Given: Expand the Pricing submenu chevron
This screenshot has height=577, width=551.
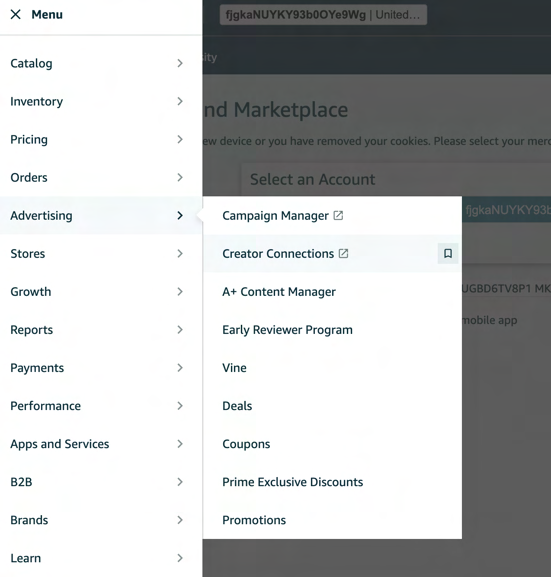Looking at the screenshot, I should 180,139.
